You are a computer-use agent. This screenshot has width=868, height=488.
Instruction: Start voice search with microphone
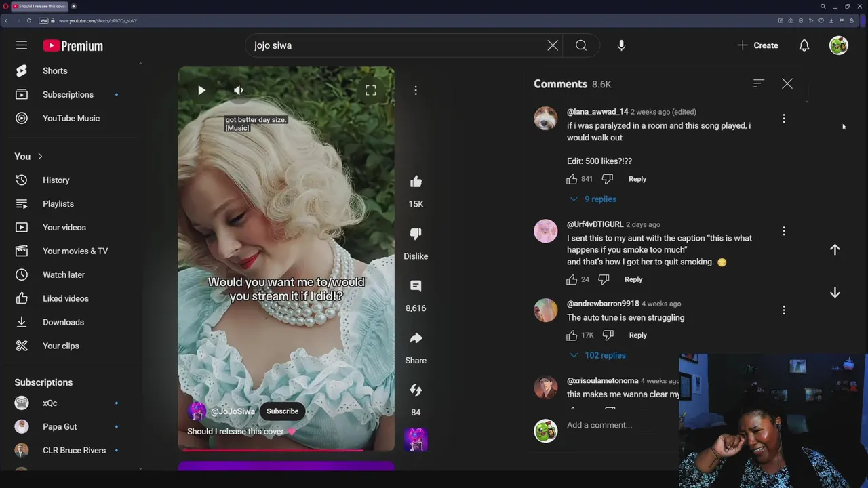pos(621,45)
